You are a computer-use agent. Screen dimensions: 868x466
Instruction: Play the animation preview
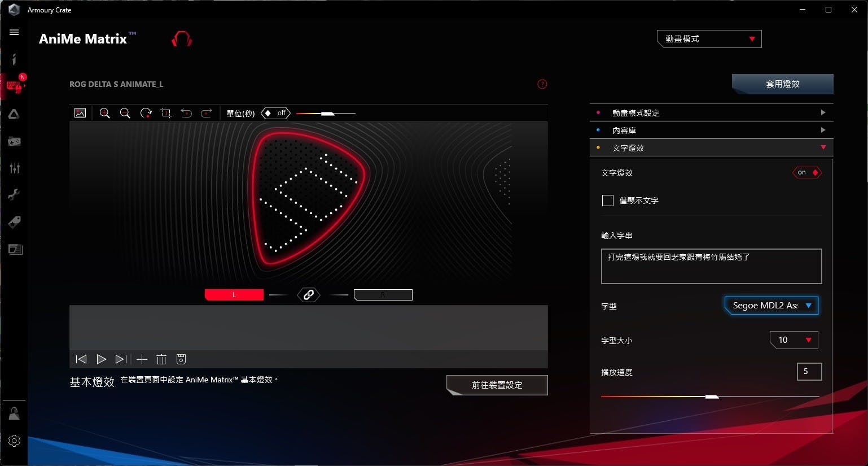[x=102, y=359]
